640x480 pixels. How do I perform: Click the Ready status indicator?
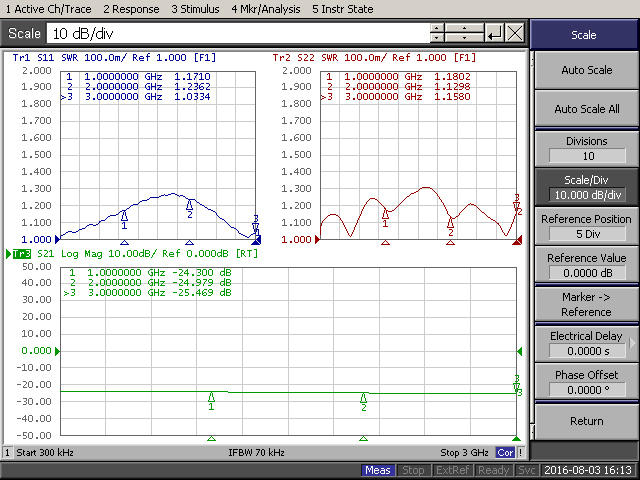click(x=493, y=470)
